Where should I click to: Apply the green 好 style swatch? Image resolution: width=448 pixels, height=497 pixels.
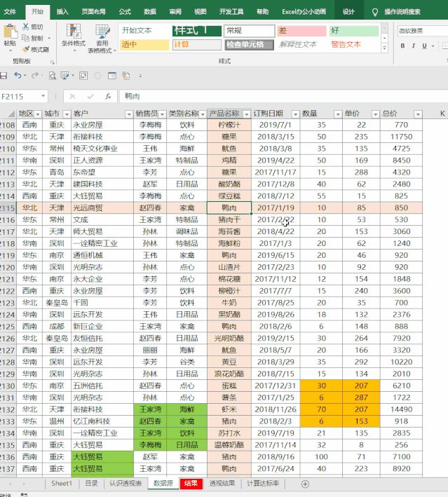pos(354,31)
